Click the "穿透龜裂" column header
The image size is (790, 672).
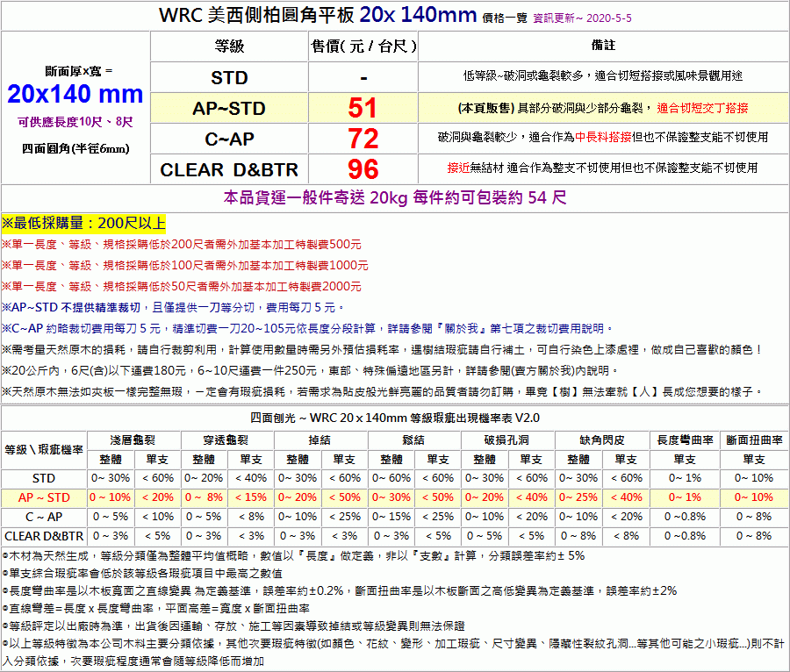pos(226,440)
